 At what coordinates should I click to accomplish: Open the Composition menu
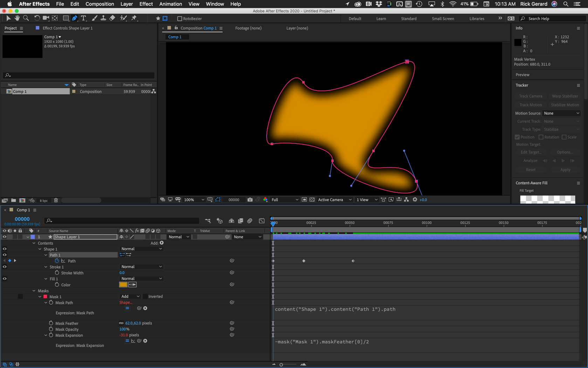click(x=99, y=4)
